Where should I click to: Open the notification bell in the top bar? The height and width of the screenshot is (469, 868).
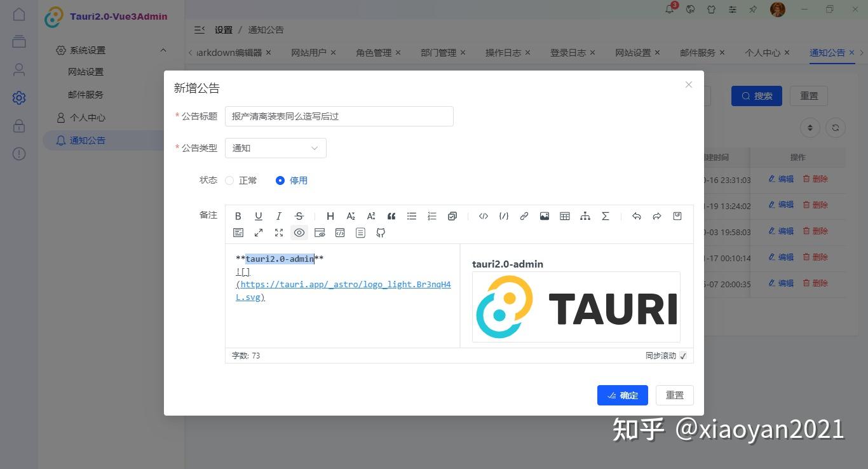(x=668, y=9)
